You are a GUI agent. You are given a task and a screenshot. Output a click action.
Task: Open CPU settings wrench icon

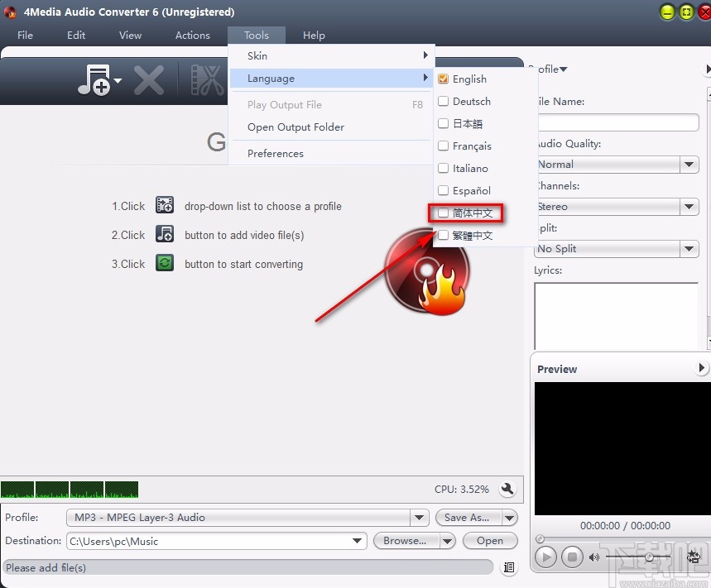pyautogui.click(x=507, y=489)
